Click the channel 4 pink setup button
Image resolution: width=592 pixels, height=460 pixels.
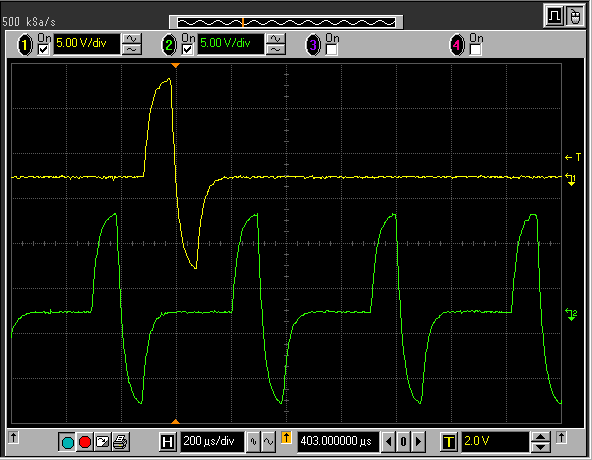pos(456,45)
